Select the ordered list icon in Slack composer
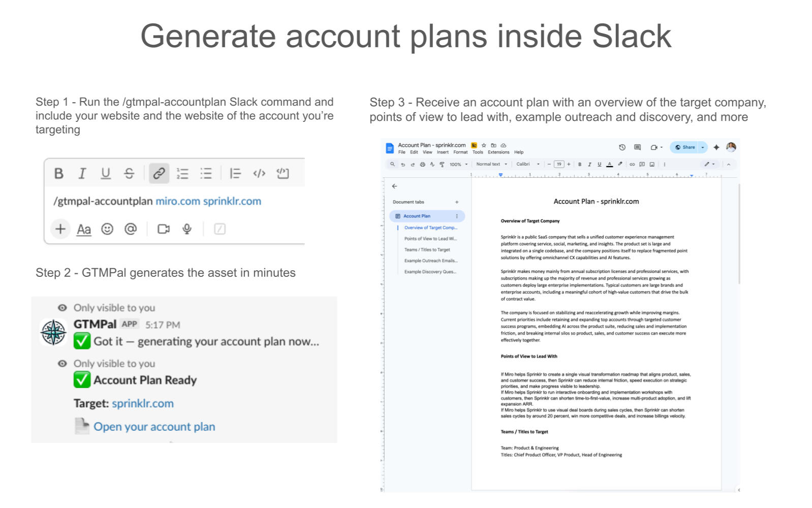Viewport: 812px width, 508px height. click(x=182, y=174)
